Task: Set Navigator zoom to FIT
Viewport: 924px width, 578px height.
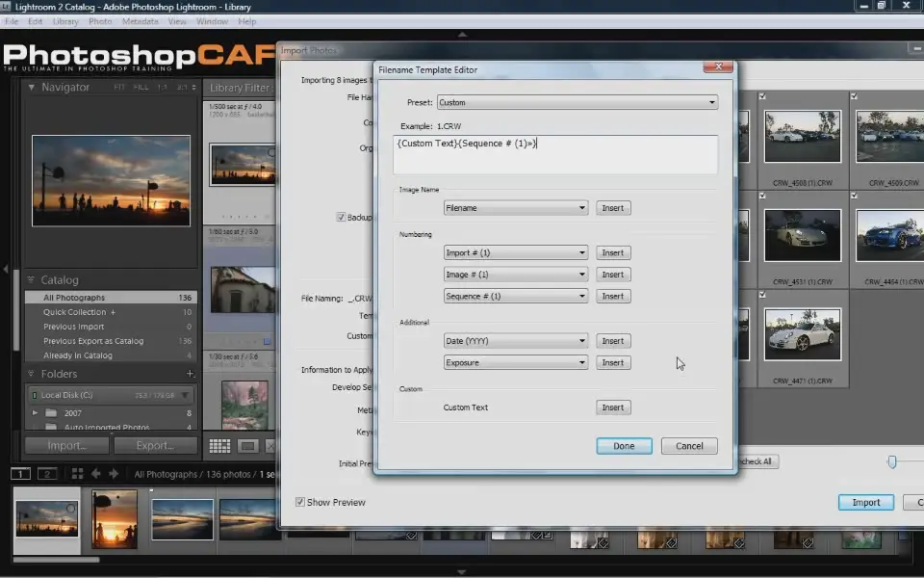Action: tap(119, 88)
